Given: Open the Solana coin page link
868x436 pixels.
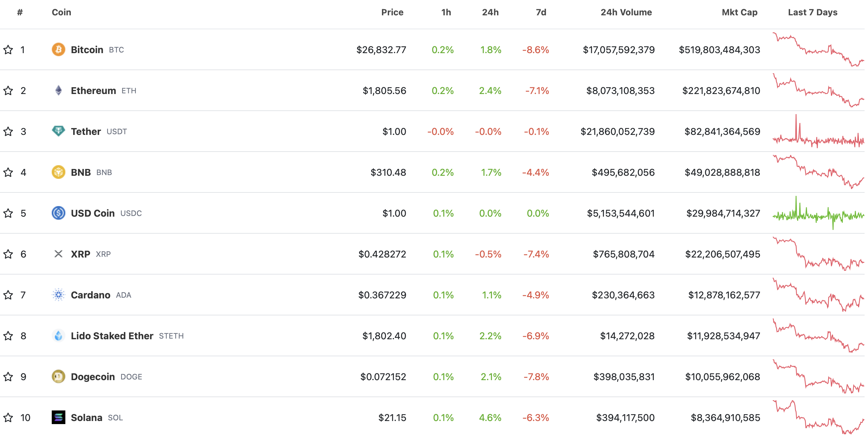Looking at the screenshot, I should pos(86,418).
